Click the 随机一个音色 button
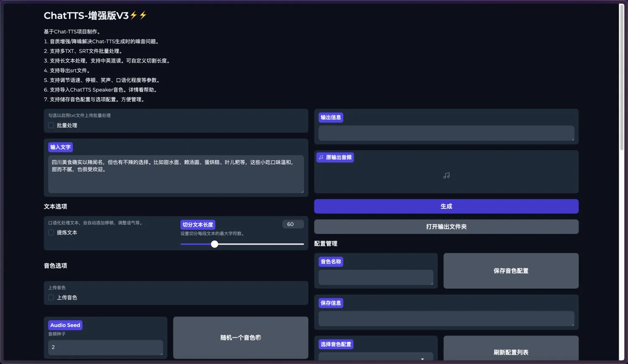The width and height of the screenshot is (628, 364). tap(241, 338)
